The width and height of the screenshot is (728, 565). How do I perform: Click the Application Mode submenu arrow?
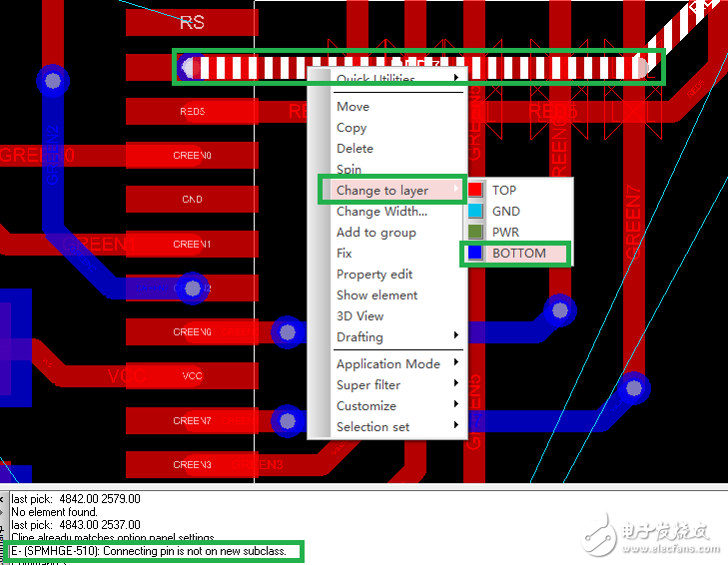(x=456, y=361)
